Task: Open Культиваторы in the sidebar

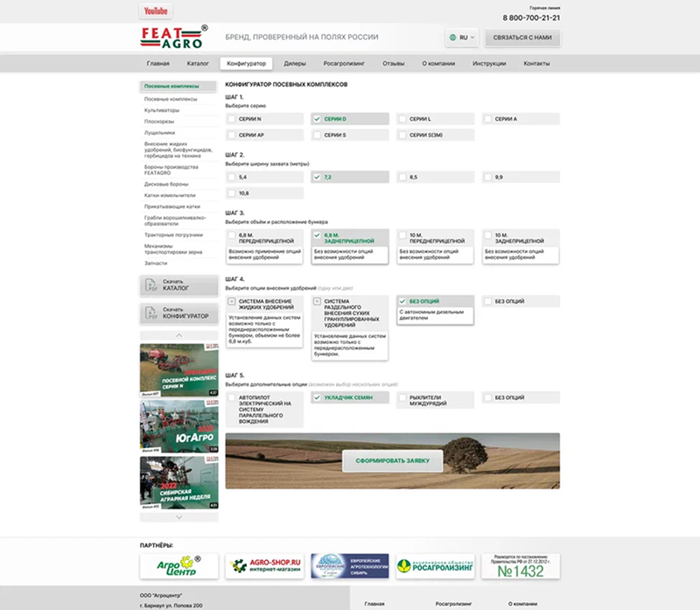Action: click(162, 110)
